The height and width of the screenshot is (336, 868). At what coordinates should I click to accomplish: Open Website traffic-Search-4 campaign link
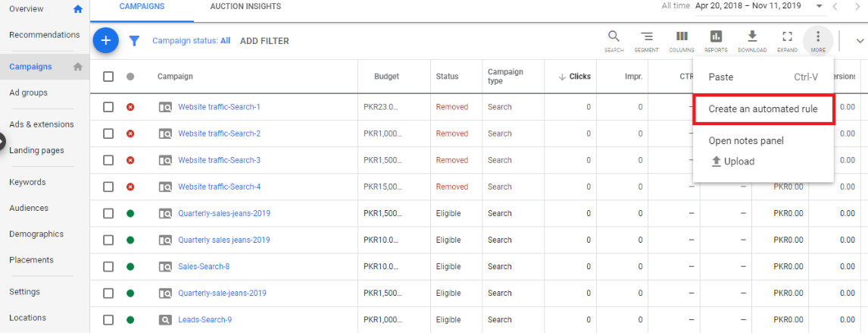pos(219,187)
